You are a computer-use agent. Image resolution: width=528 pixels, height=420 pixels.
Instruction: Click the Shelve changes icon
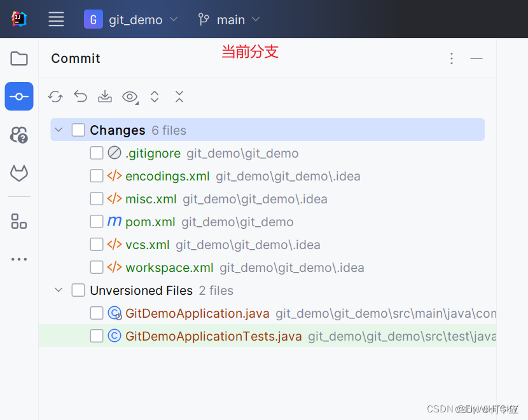[x=105, y=97]
